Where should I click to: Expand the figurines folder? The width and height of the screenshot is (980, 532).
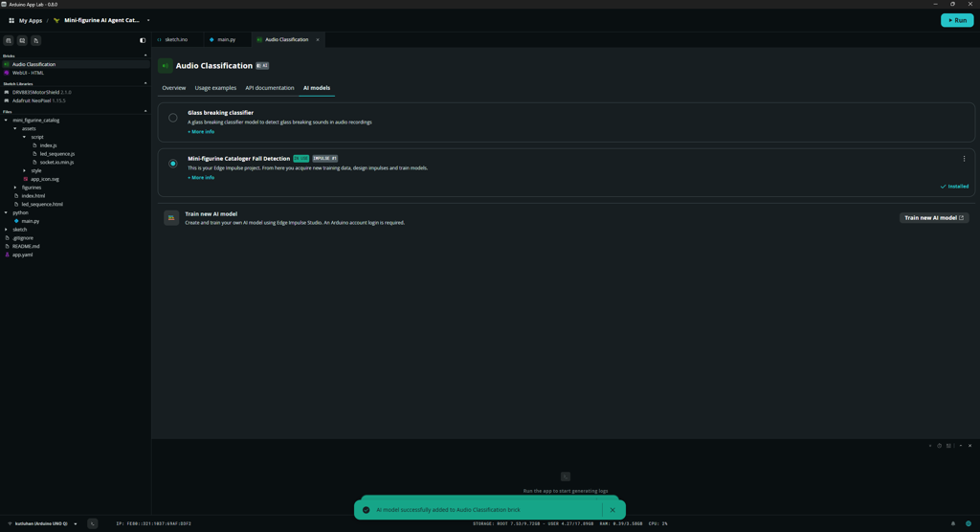[15, 187]
